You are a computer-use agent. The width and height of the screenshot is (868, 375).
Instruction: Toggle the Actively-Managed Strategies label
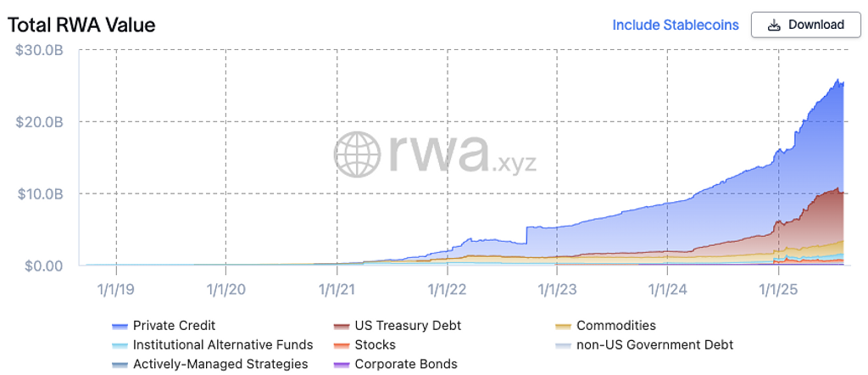(x=220, y=364)
